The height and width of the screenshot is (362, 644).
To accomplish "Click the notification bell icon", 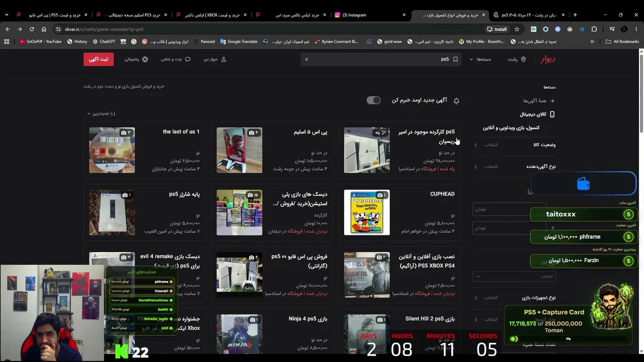I will point(456,101).
